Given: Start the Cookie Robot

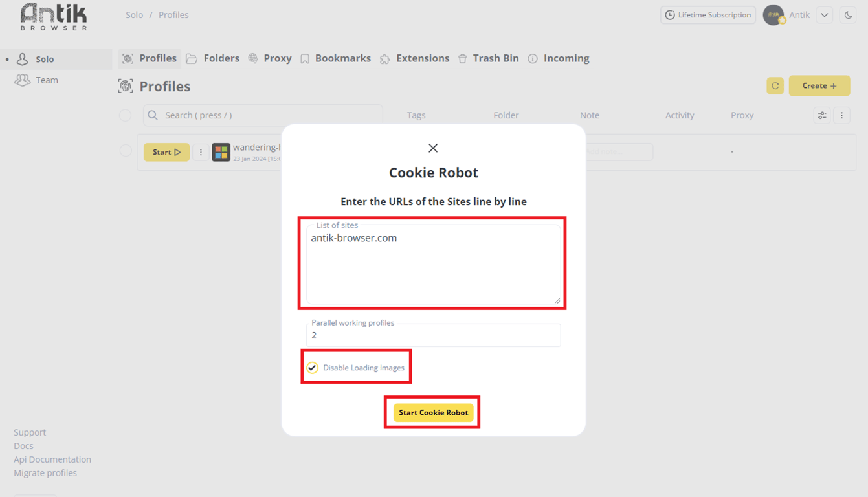Looking at the screenshot, I should (433, 412).
